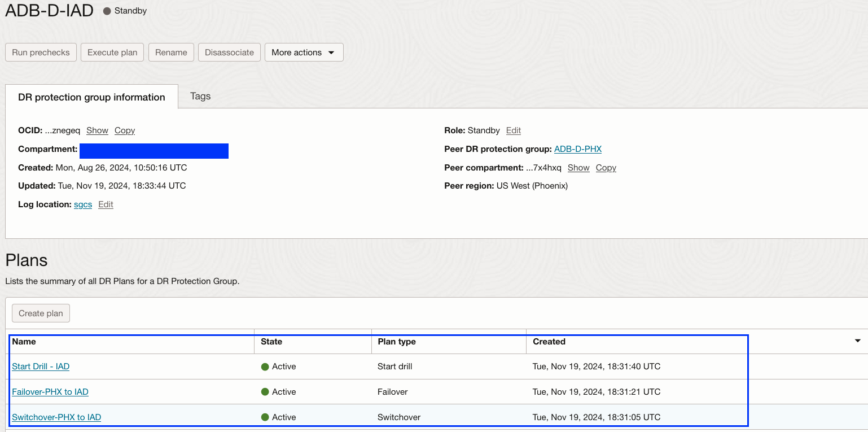Image resolution: width=868 pixels, height=432 pixels.
Task: Select DR protection group information tab
Action: tap(91, 97)
